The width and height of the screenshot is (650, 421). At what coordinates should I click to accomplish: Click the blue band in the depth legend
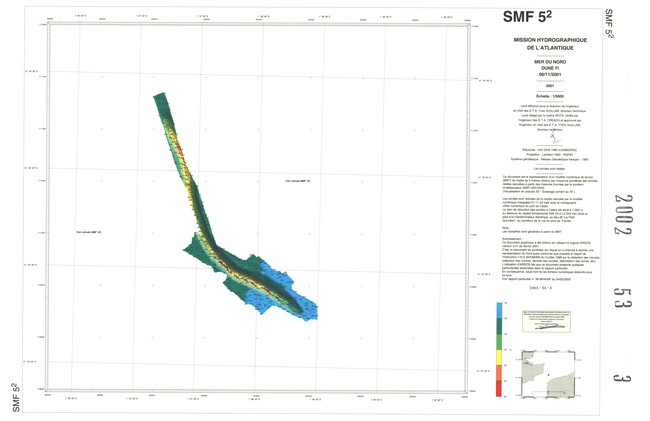pyautogui.click(x=500, y=312)
